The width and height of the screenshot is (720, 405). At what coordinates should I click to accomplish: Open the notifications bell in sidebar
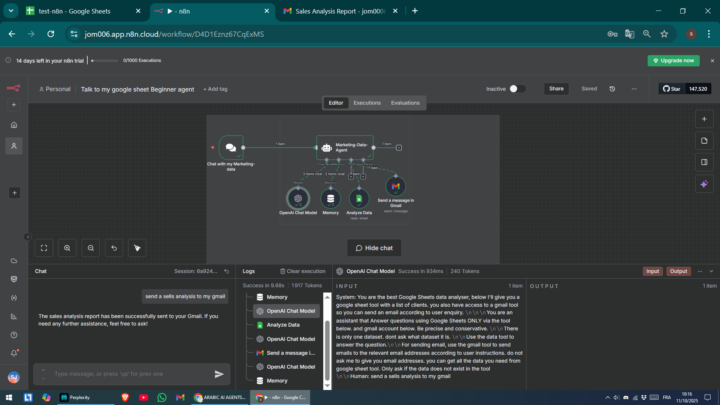tap(14, 353)
